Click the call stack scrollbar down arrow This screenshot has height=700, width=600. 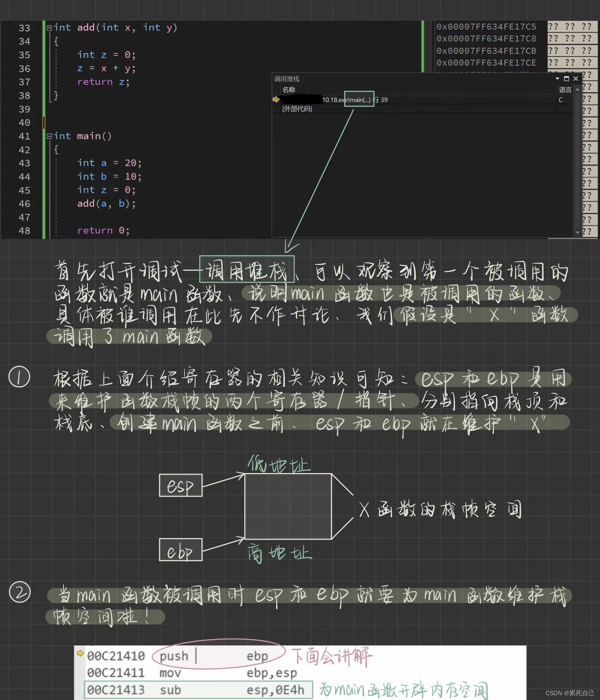[577, 232]
